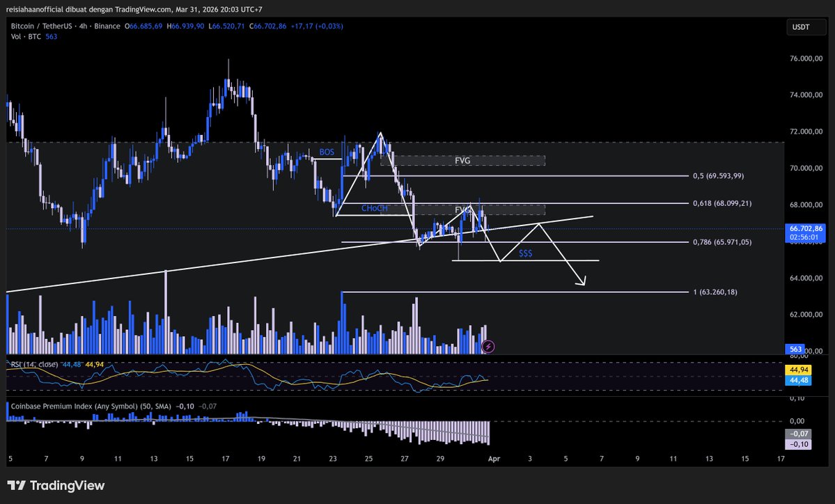Click the 25 date on the time axis

point(368,458)
